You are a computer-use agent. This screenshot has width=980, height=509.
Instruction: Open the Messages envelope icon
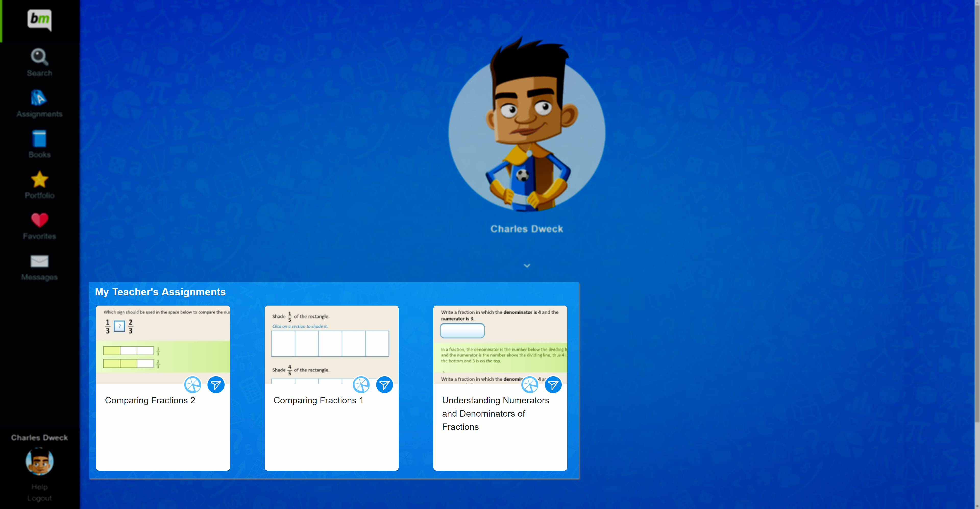[39, 261]
